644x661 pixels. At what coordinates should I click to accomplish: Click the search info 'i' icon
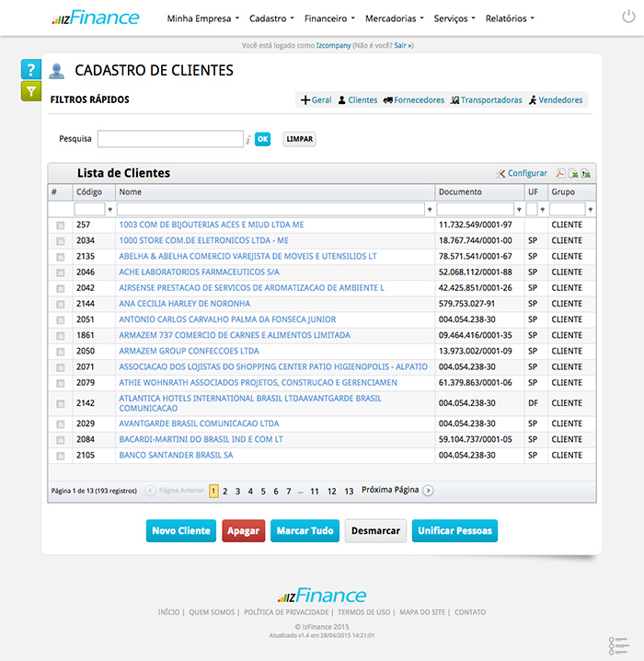click(x=248, y=139)
